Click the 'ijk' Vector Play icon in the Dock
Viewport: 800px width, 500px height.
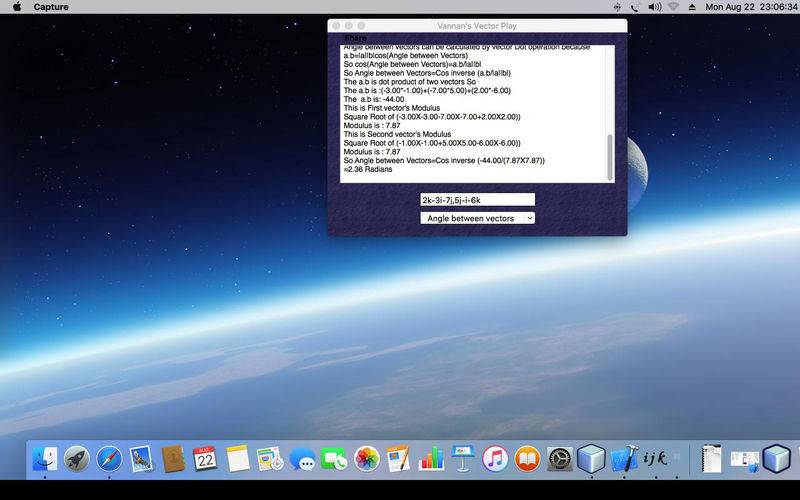point(656,459)
